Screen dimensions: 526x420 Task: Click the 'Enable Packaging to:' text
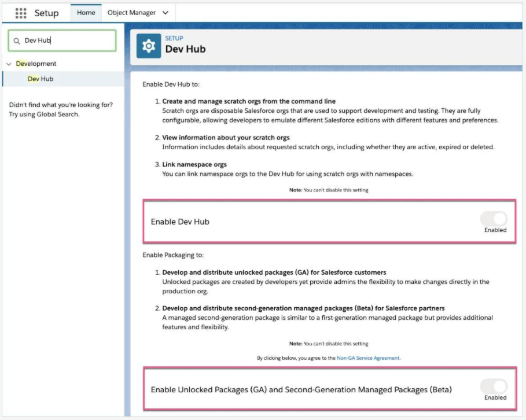[173, 255]
